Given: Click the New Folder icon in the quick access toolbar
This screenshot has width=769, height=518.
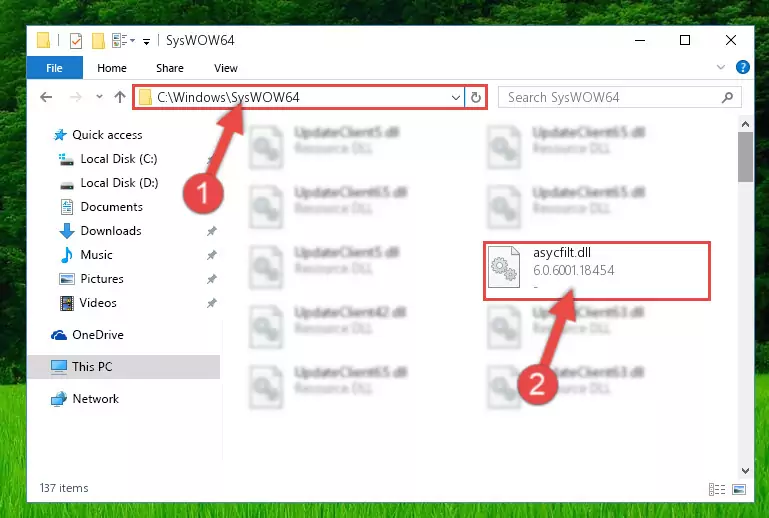Looking at the screenshot, I should 98,40.
